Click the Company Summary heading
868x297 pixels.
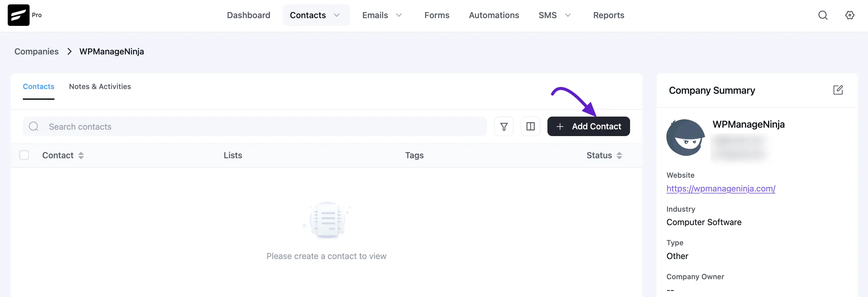(712, 90)
